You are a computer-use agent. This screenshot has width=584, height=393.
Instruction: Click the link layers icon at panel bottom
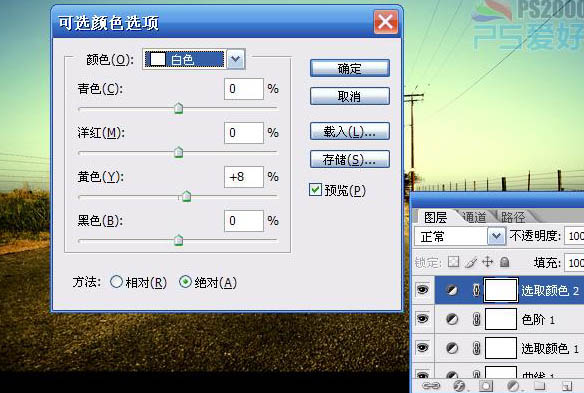(x=431, y=386)
